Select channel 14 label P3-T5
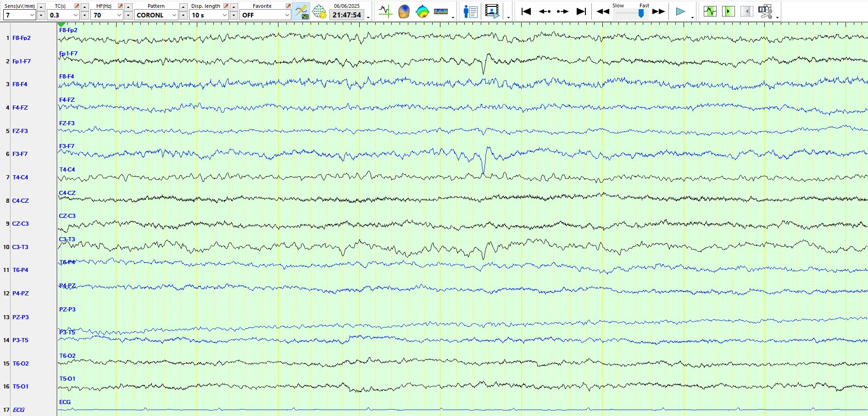Viewport: 868px width, 416px height. click(20, 340)
